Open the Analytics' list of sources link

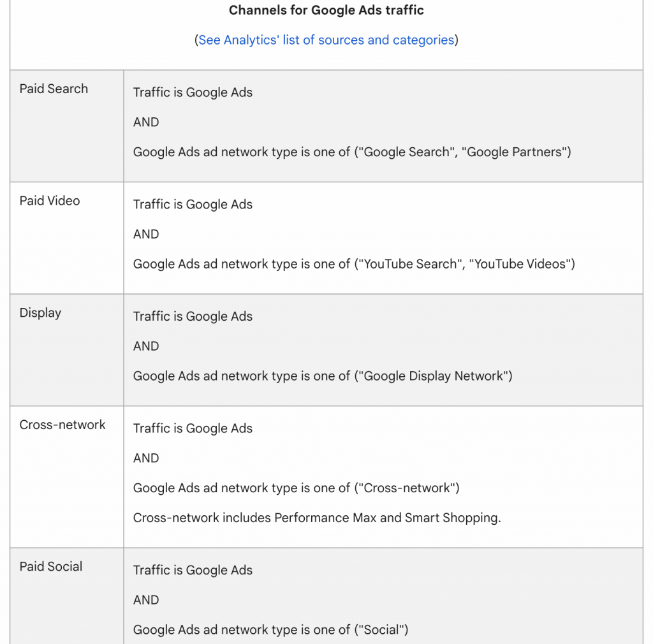click(x=326, y=40)
